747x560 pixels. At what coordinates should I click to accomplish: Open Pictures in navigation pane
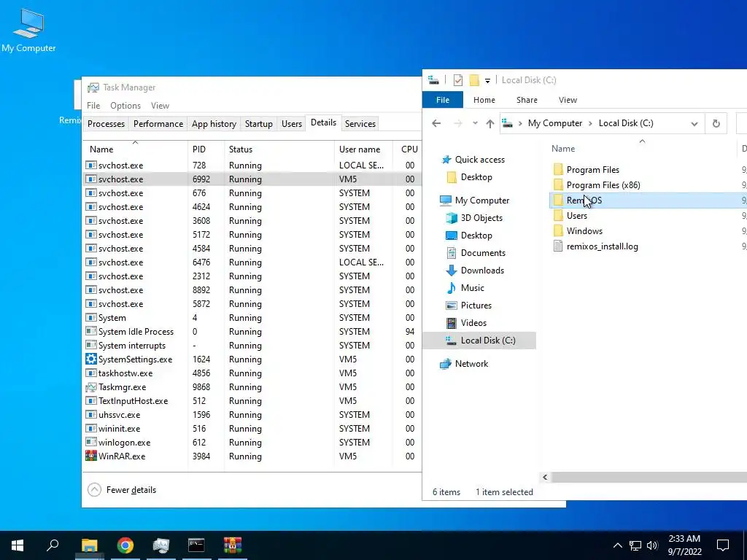476,306
